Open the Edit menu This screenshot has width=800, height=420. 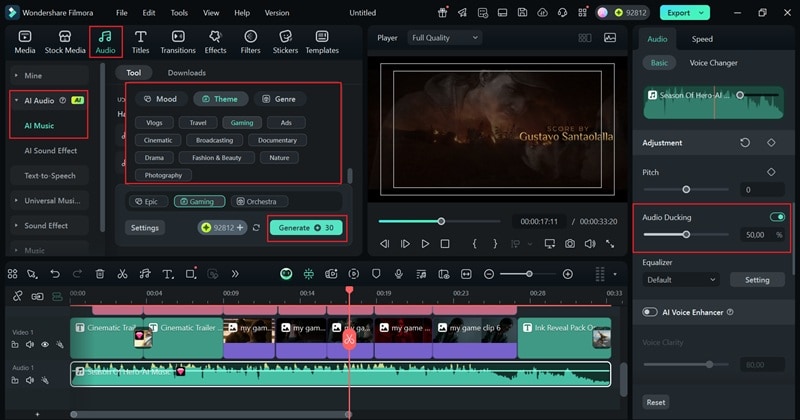148,13
